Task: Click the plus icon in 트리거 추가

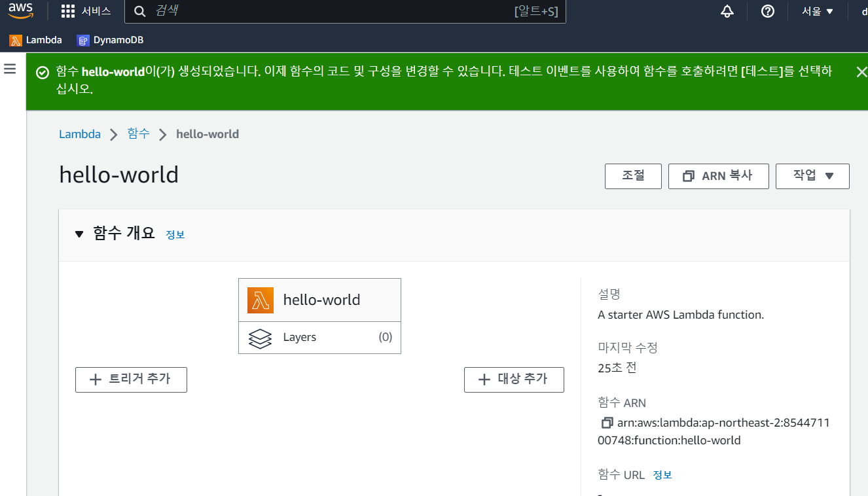Action: [96, 380]
